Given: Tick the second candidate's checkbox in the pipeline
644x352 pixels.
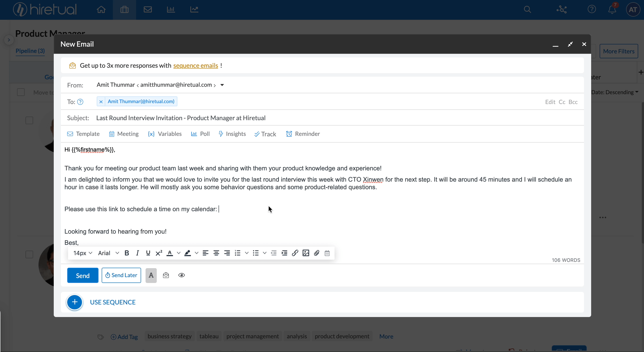Looking at the screenshot, I should 29,254.
